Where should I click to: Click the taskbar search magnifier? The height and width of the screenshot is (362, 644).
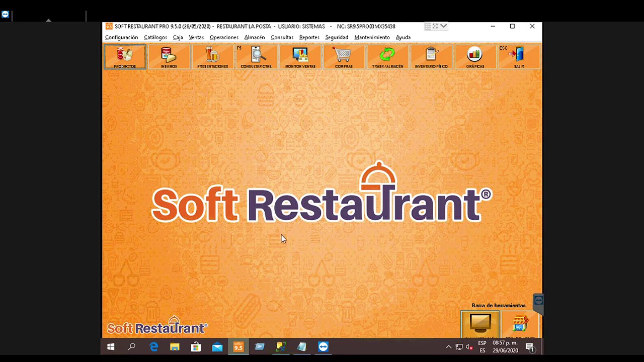[x=132, y=347]
